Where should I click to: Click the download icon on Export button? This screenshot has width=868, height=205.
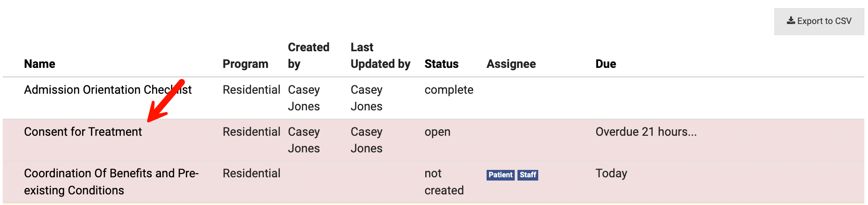pyautogui.click(x=791, y=21)
